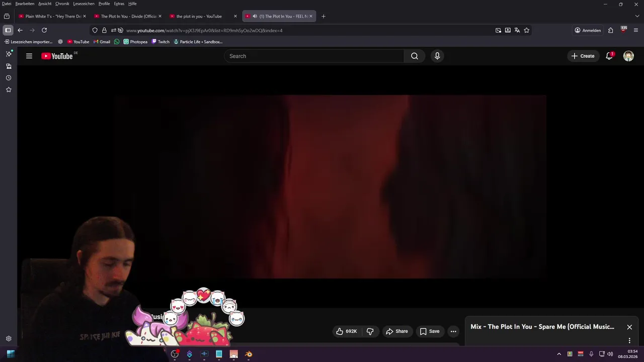
Task: Open the YouTube bookmark in toolbar
Action: [x=78, y=42]
